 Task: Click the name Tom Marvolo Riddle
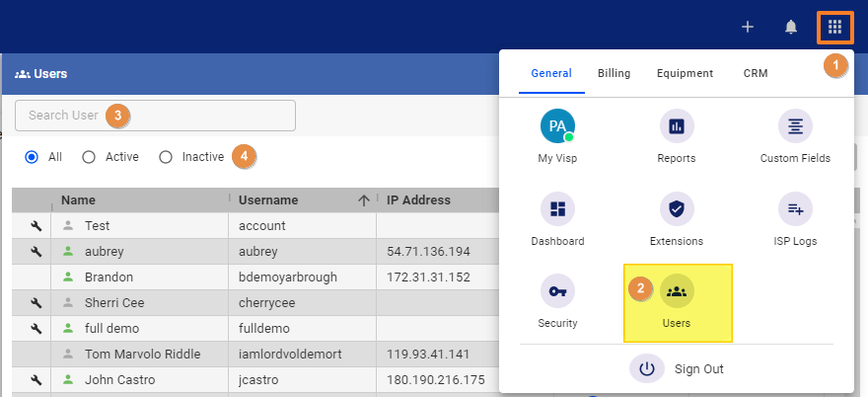(x=142, y=354)
